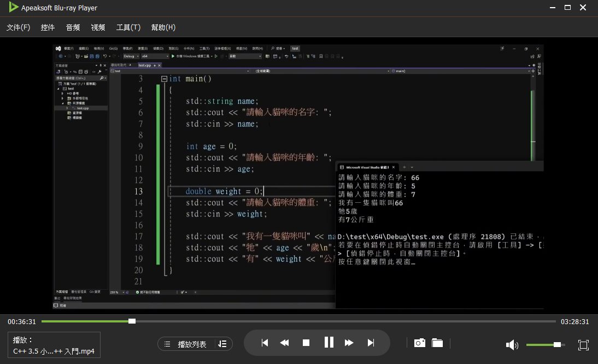This screenshot has height=364, width=598.
Task: Skip to the next track
Action: (x=371, y=343)
